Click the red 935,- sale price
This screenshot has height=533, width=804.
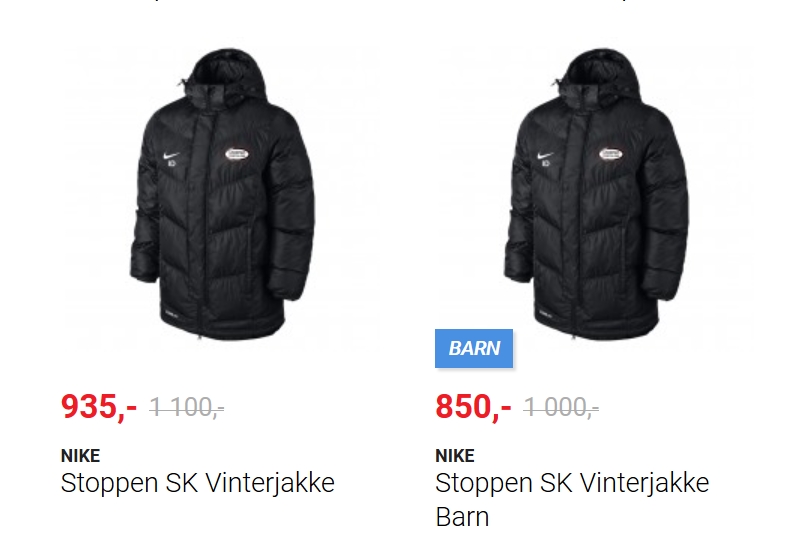[99, 407]
